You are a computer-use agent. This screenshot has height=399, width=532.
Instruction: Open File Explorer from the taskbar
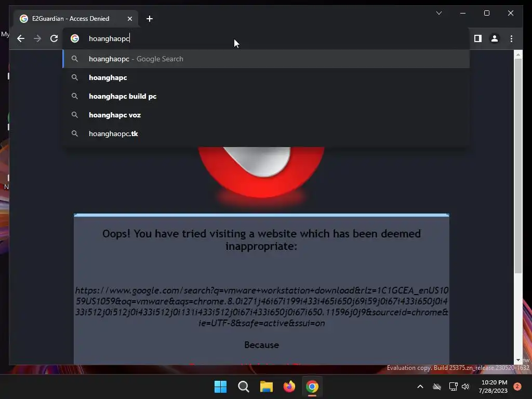click(267, 387)
